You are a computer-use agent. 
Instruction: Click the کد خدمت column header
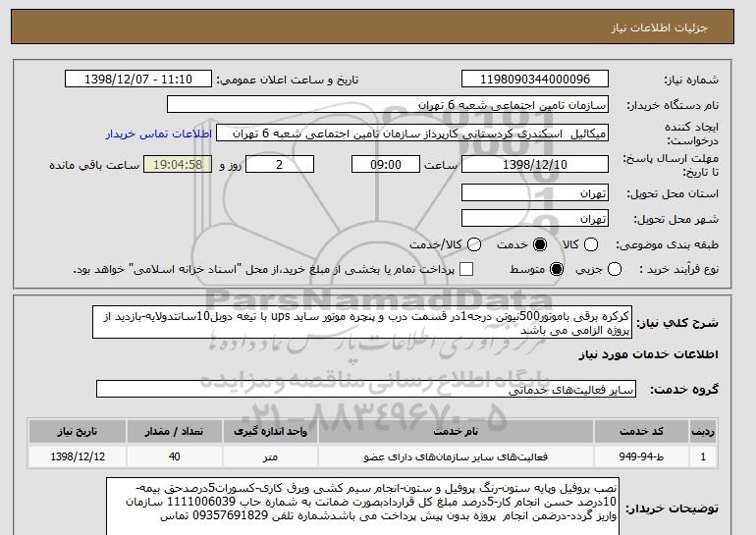tap(641, 431)
